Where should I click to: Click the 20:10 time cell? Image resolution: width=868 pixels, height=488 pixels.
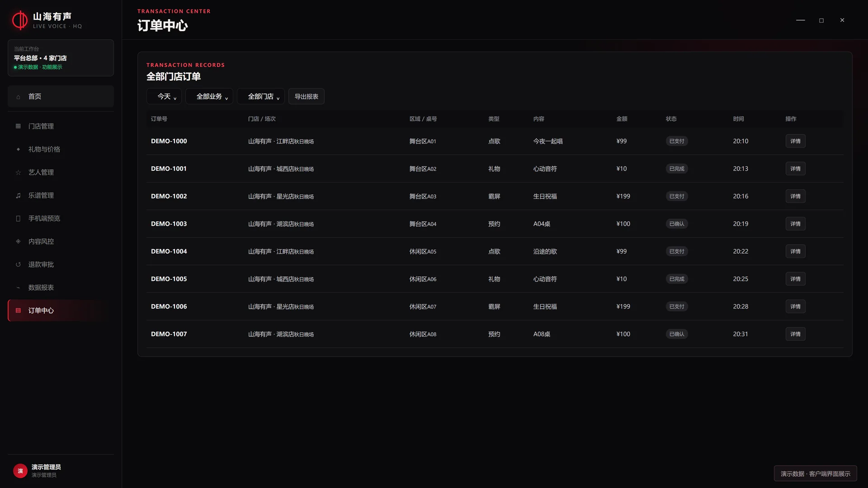coord(741,141)
